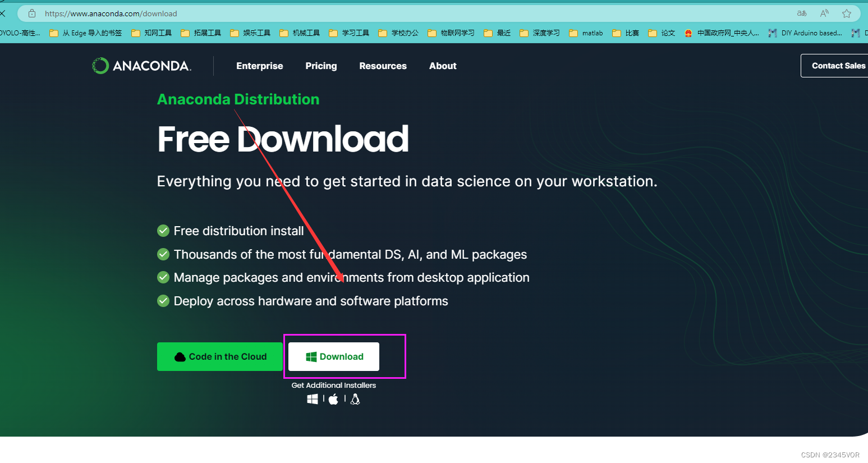Open the 娱乐工具 bookmarks folder

pos(250,33)
